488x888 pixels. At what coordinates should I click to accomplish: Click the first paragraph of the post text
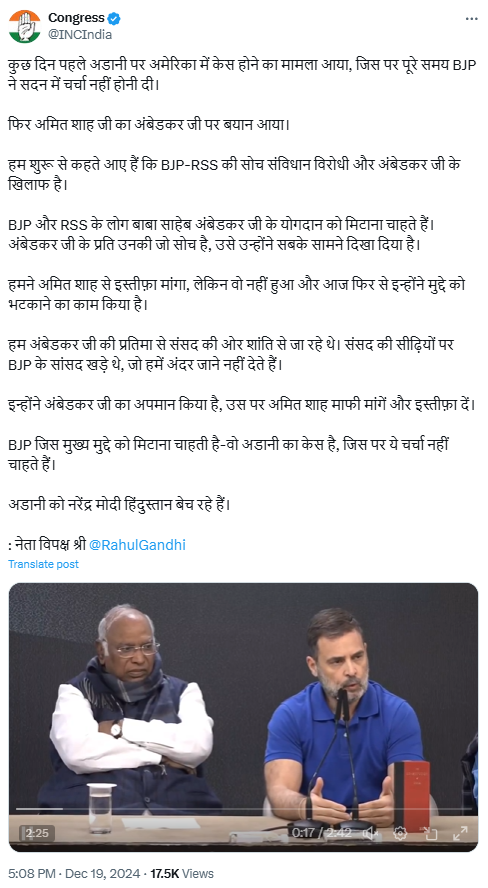pos(242,74)
